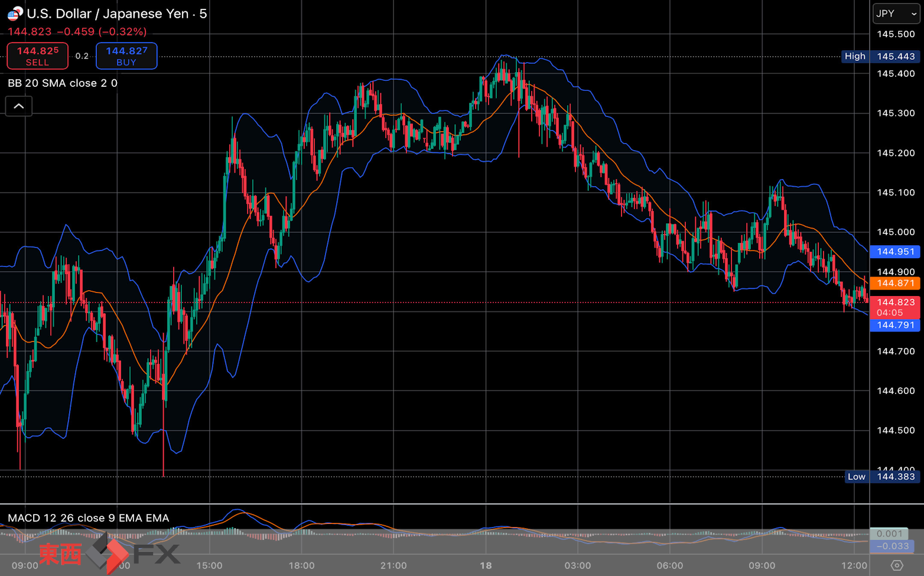Click the 21:00 label on time axis
The image size is (924, 576).
[x=393, y=565]
